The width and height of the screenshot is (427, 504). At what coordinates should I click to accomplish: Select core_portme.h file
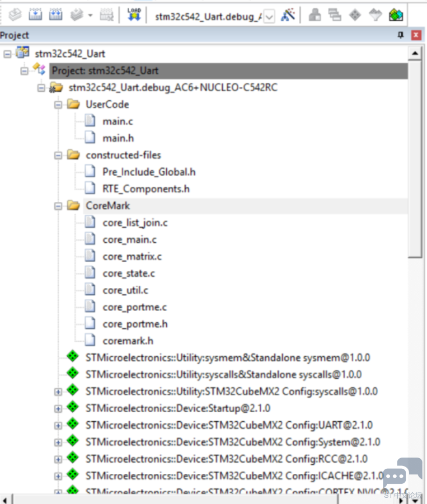coord(135,324)
